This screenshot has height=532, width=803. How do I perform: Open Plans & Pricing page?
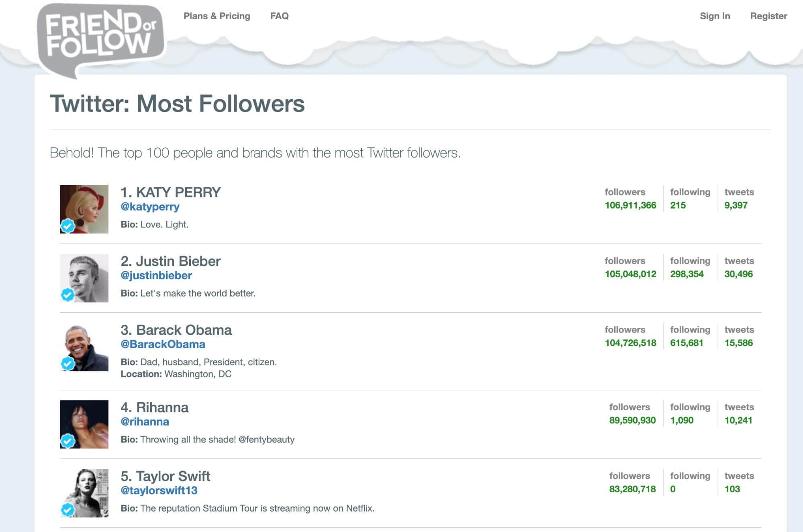(x=217, y=16)
